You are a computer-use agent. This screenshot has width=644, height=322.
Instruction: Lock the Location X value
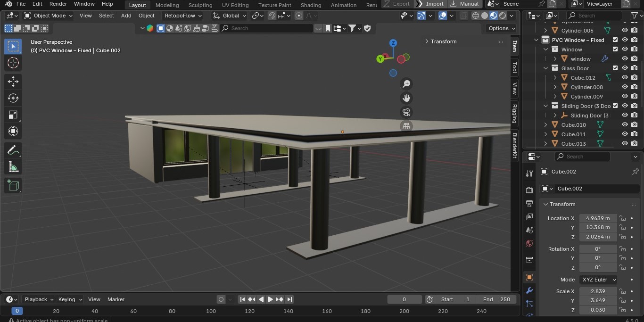[622, 218]
